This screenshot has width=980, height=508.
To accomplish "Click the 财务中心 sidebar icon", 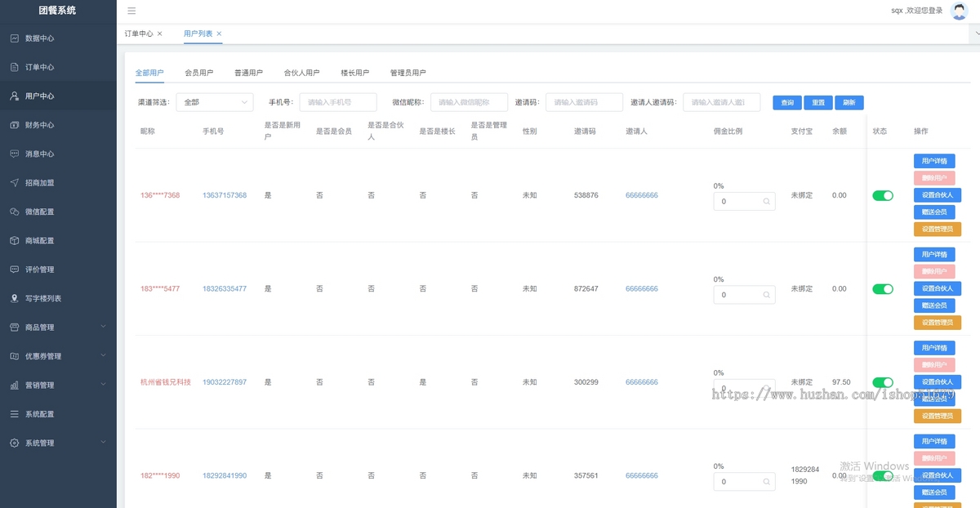I will click(14, 125).
